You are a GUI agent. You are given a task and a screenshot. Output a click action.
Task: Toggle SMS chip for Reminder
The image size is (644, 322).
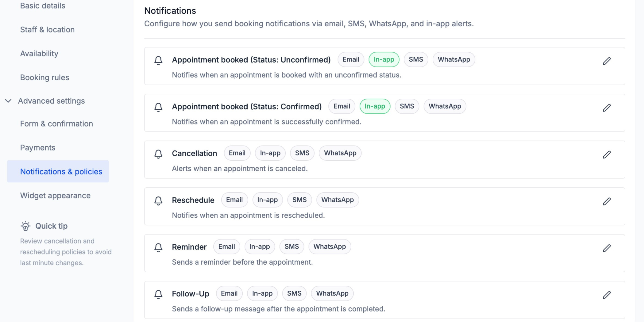(292, 247)
